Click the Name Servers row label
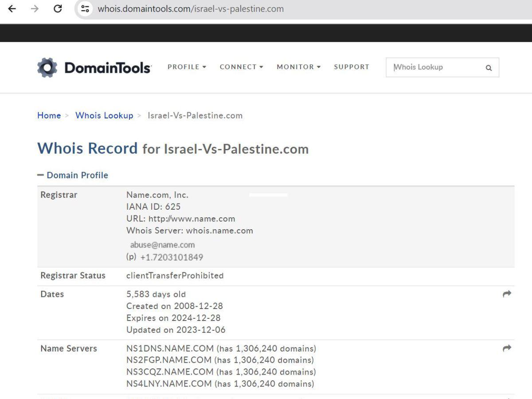532x399 pixels. click(x=69, y=348)
